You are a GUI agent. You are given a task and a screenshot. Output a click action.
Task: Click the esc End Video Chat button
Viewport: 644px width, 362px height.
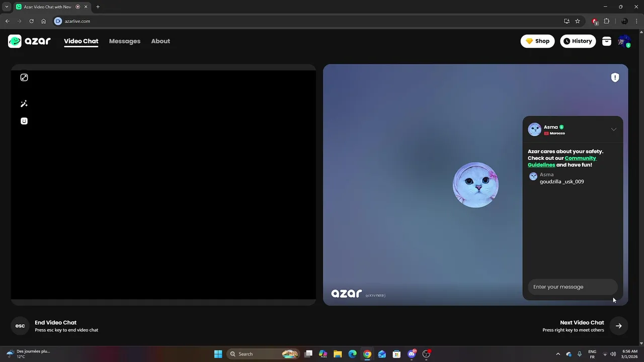(20, 326)
